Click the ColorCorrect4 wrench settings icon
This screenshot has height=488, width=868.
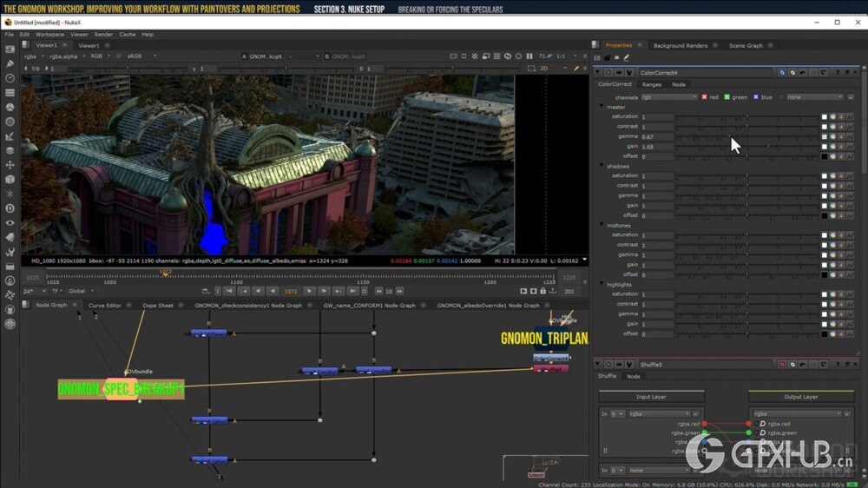click(628, 73)
